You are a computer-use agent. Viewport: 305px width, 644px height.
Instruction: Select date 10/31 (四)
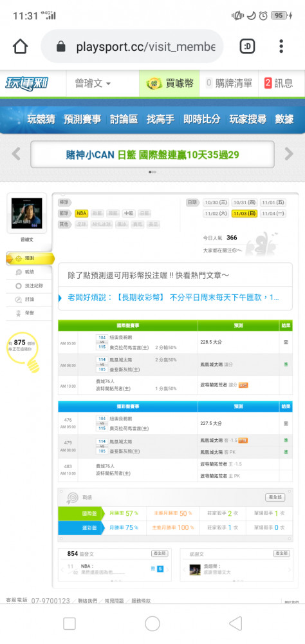coord(245,202)
